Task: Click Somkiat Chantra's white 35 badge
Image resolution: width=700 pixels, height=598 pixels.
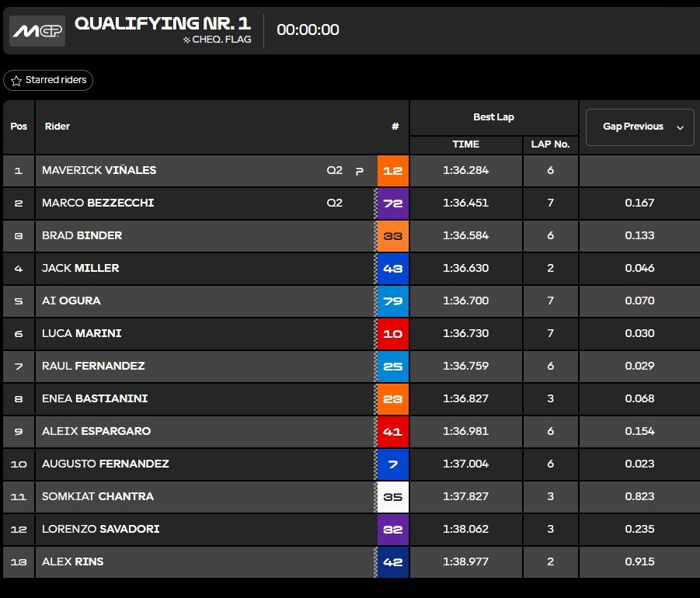Action: point(393,497)
